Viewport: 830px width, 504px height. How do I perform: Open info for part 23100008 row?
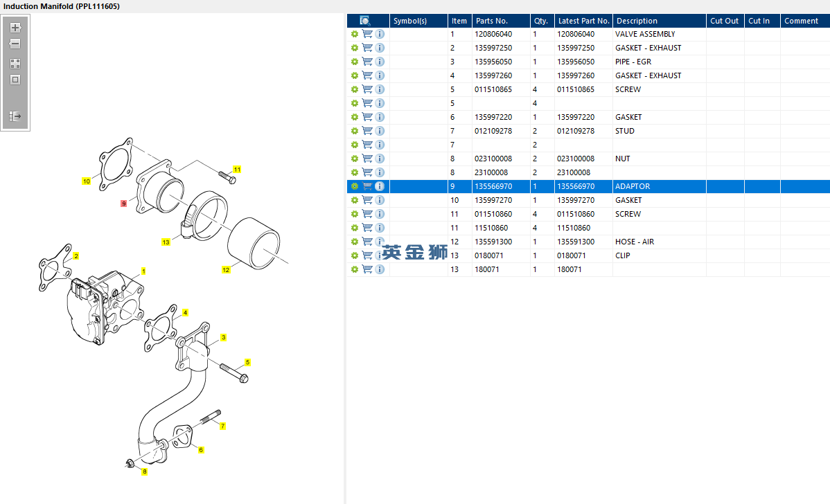(x=380, y=172)
